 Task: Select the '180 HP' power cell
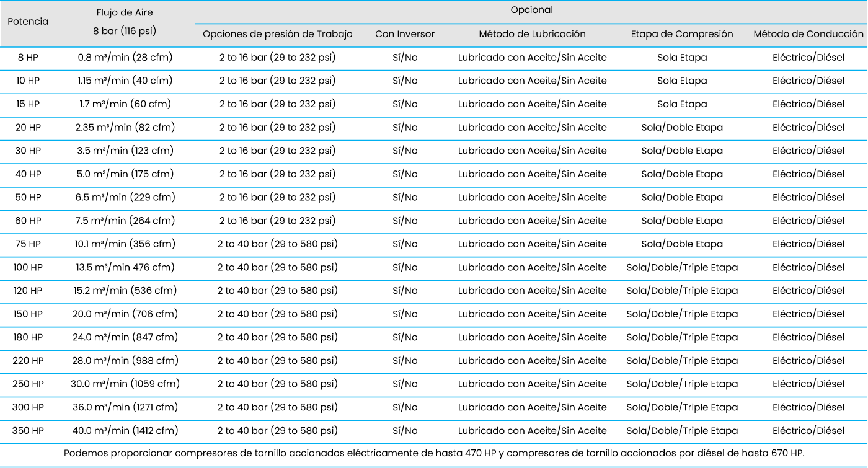coord(28,337)
